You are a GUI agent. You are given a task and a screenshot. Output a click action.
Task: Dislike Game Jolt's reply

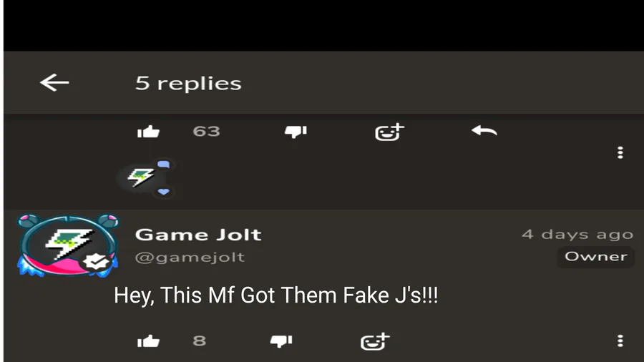[x=281, y=341]
